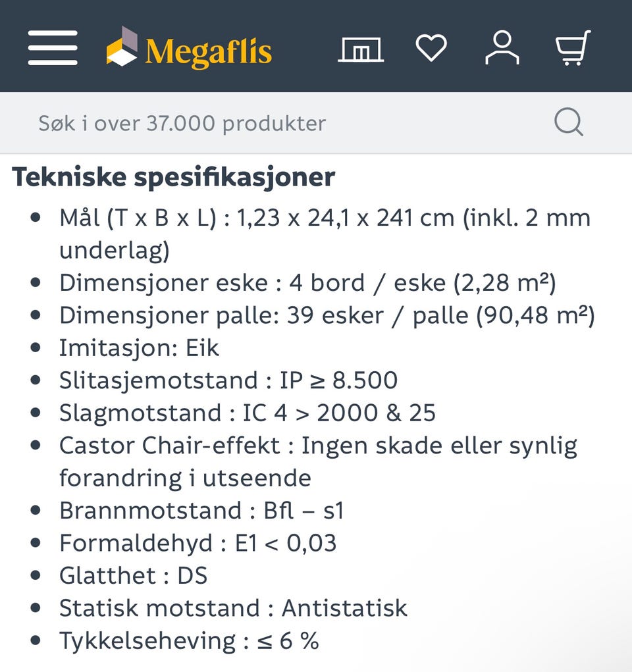This screenshot has height=672, width=632.
Task: Click the 'Dimensjoner eske' list item
Action: (307, 283)
